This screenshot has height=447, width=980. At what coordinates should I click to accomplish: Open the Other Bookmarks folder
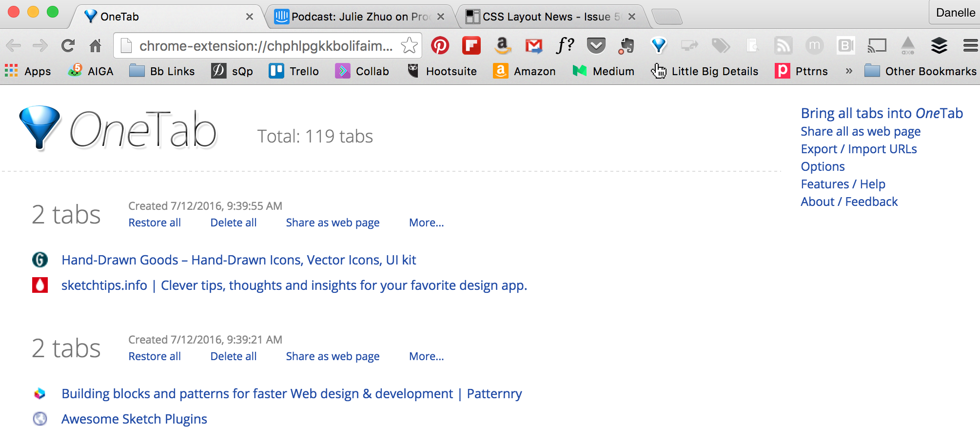(921, 71)
